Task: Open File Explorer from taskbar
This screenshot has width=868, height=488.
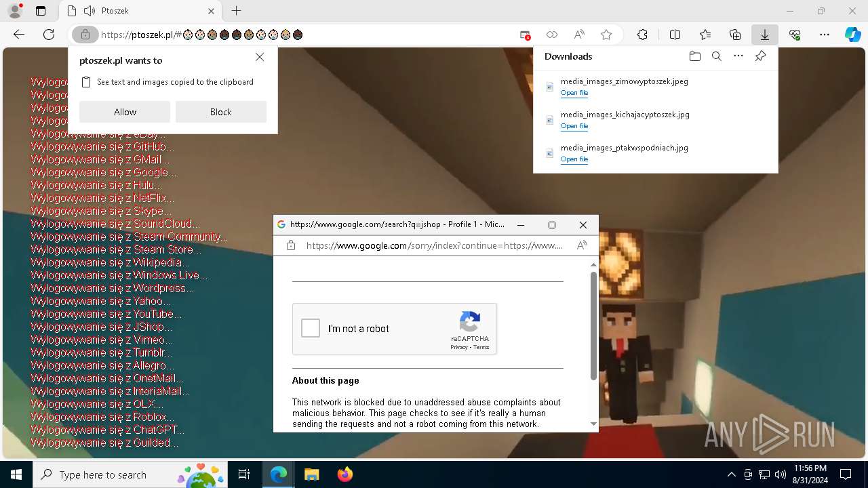Action: [x=311, y=474]
